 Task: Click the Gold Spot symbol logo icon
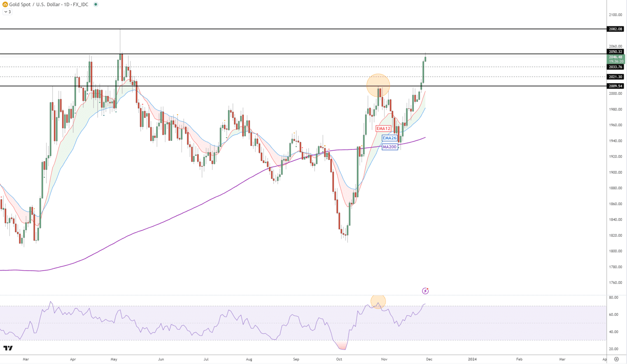coord(5,5)
